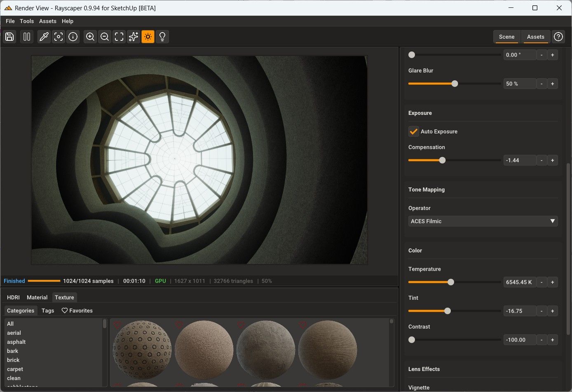Image resolution: width=572 pixels, height=392 pixels.
Task: Click the Temperature 6545.45 K value field
Action: 520,282
